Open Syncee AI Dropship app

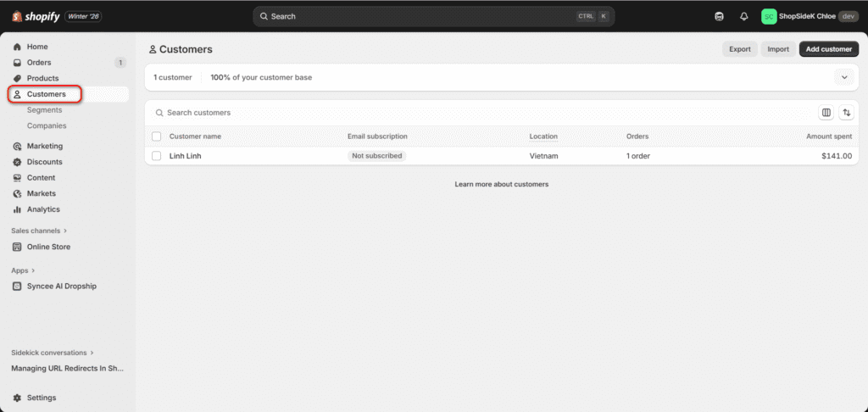point(61,287)
